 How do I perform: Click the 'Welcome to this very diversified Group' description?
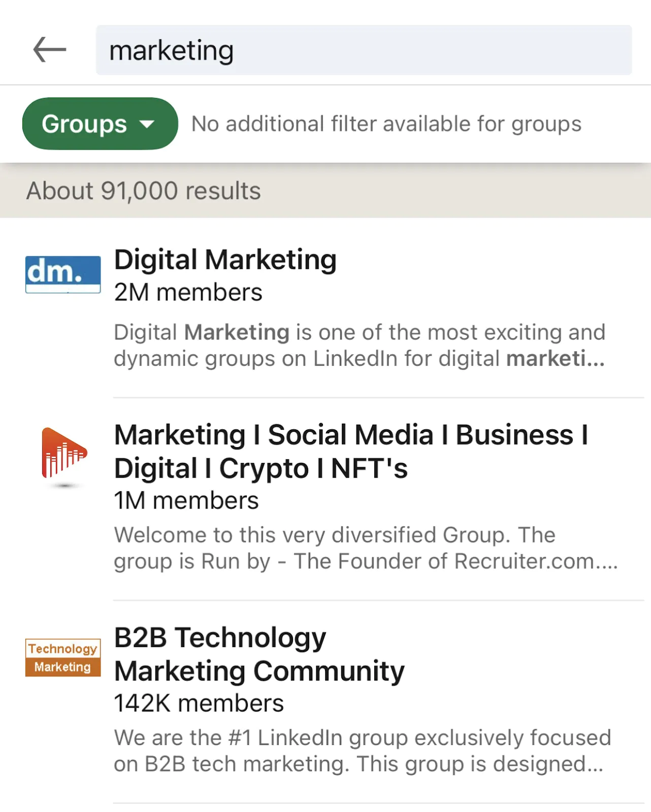point(366,548)
